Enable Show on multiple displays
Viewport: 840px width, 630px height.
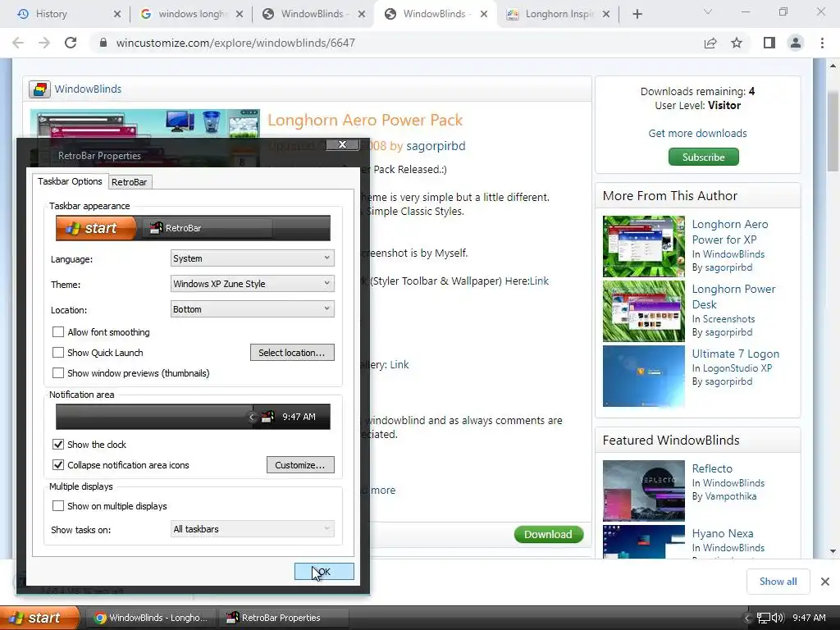click(x=58, y=506)
